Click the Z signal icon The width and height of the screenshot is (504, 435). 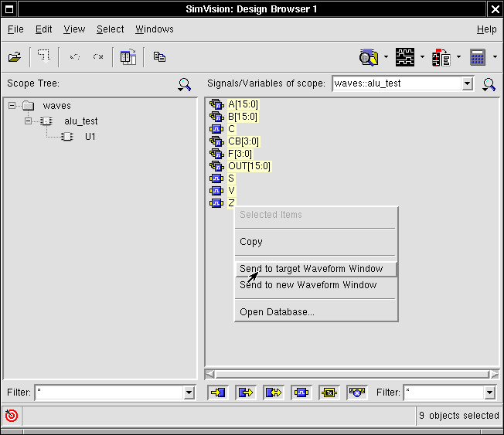[x=216, y=203]
